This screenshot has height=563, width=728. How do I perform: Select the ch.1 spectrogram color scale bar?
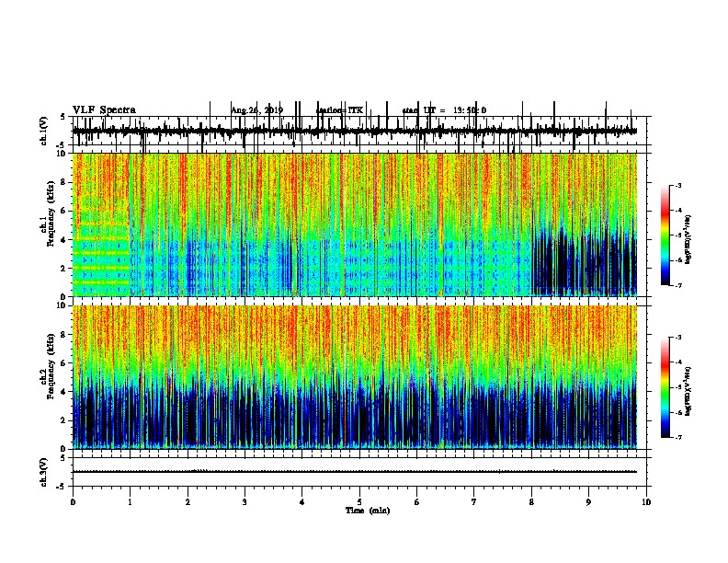click(x=665, y=236)
